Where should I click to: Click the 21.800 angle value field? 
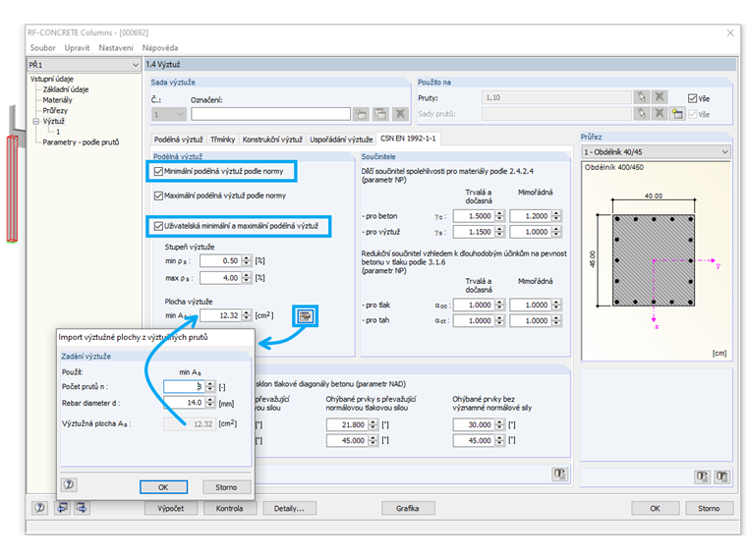tap(347, 424)
